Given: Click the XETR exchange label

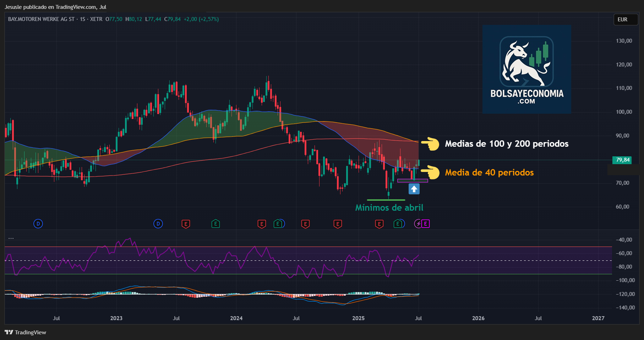Looking at the screenshot, I should pos(96,19).
